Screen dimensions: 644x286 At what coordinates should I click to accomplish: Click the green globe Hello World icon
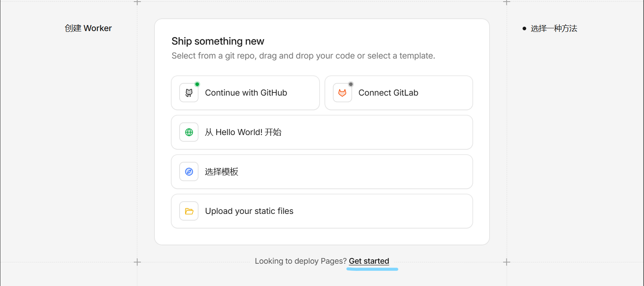[x=189, y=132]
